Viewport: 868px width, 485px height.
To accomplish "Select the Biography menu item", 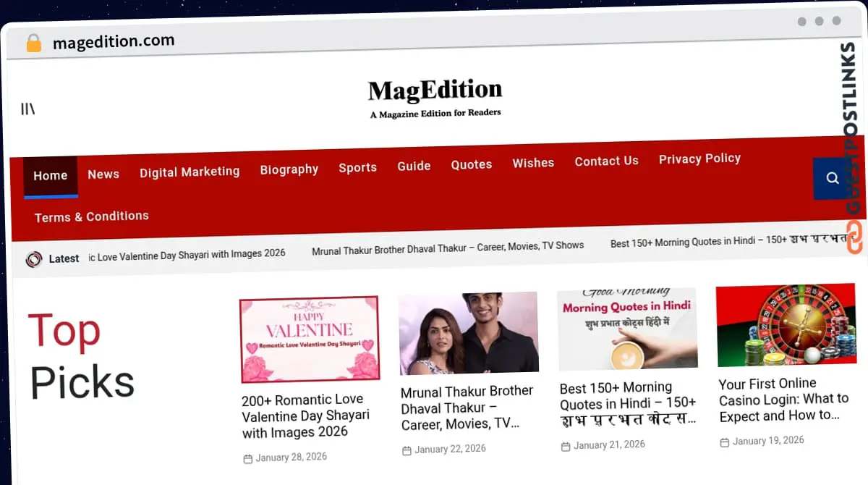I will (289, 169).
